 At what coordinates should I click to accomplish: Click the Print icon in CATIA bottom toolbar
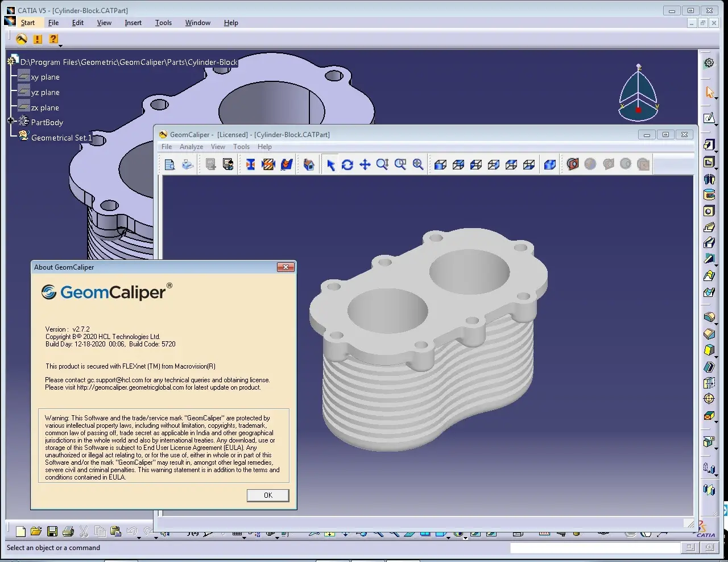(x=68, y=532)
